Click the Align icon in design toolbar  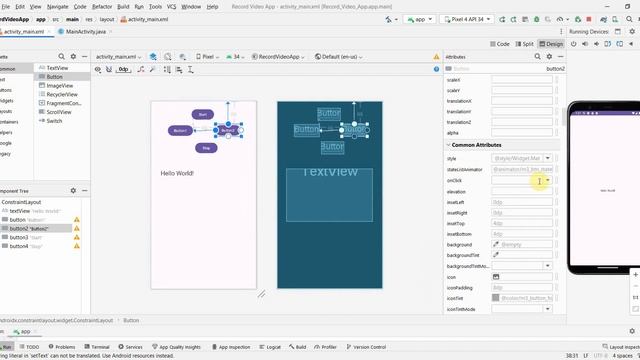point(179,69)
